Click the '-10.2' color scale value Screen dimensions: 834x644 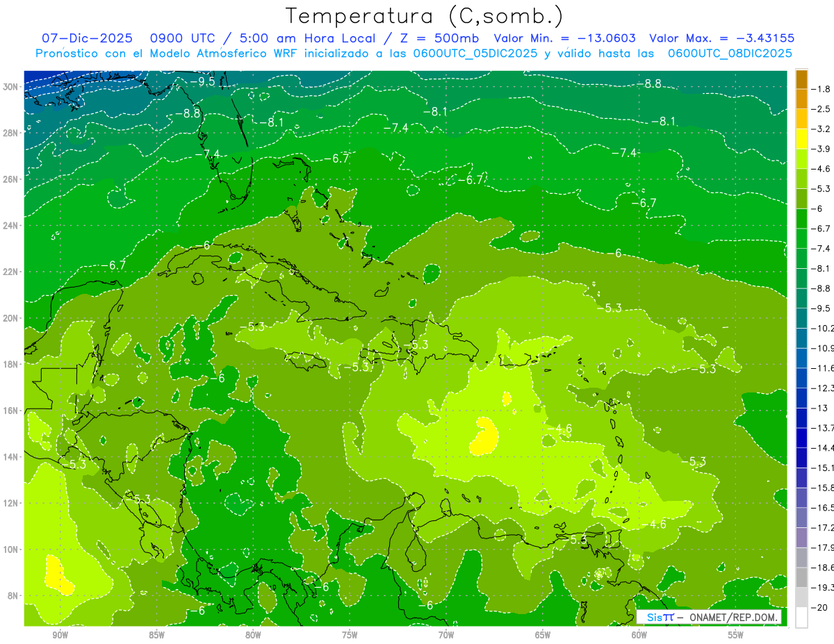click(x=824, y=328)
